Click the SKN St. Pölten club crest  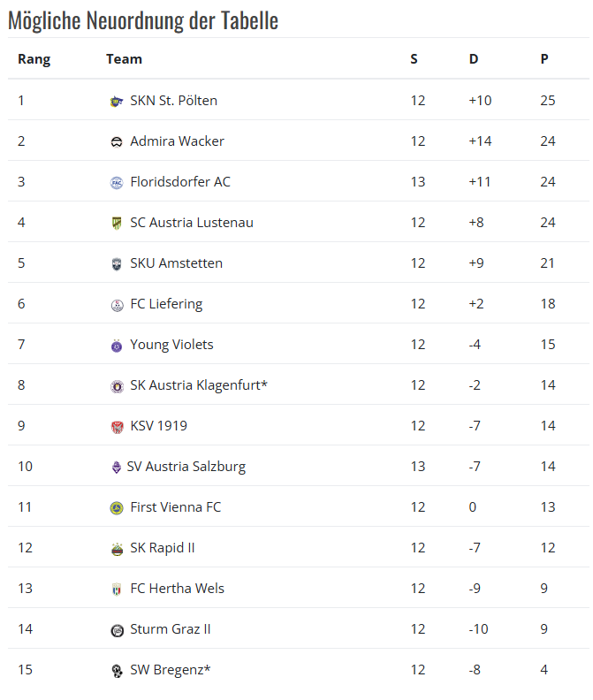(117, 102)
